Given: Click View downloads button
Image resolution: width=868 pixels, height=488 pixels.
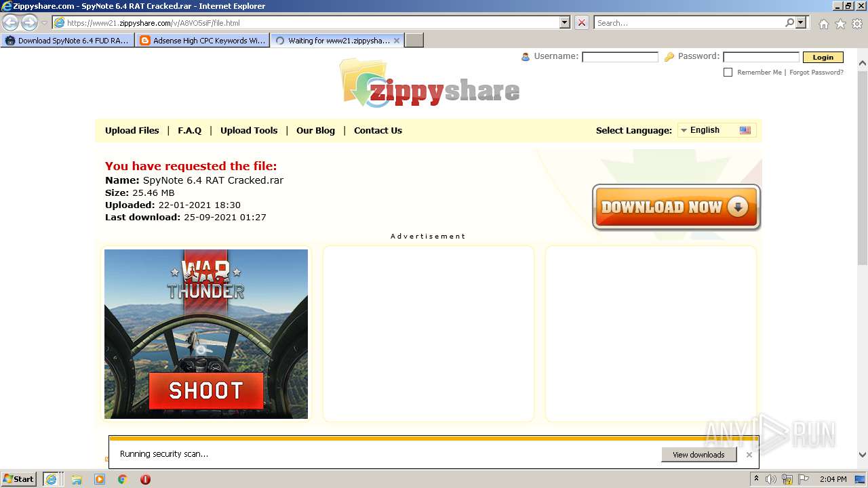Looking at the screenshot, I should pos(698,455).
